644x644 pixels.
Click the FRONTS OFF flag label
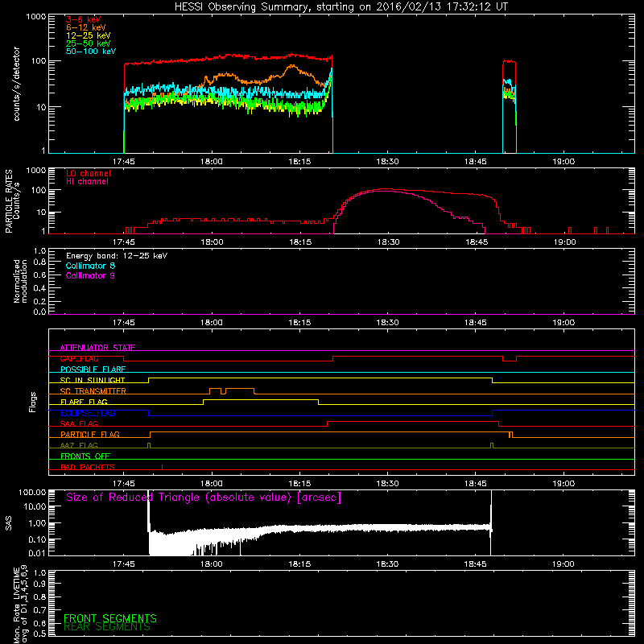(85, 456)
